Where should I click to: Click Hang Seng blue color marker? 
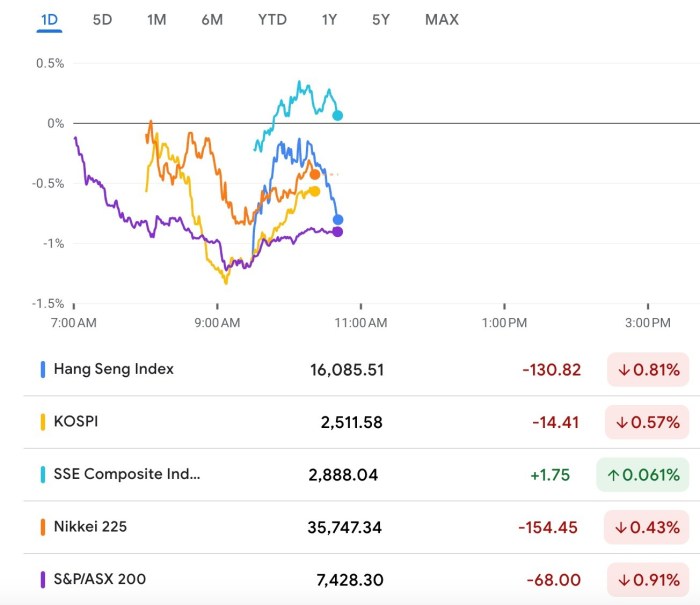pos(43,370)
